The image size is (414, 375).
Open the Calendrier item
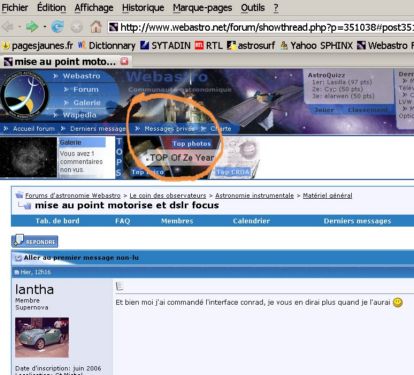(251, 221)
